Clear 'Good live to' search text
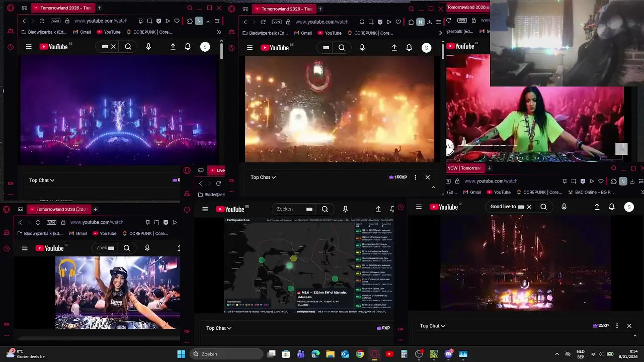644x362 pixels. (529, 207)
